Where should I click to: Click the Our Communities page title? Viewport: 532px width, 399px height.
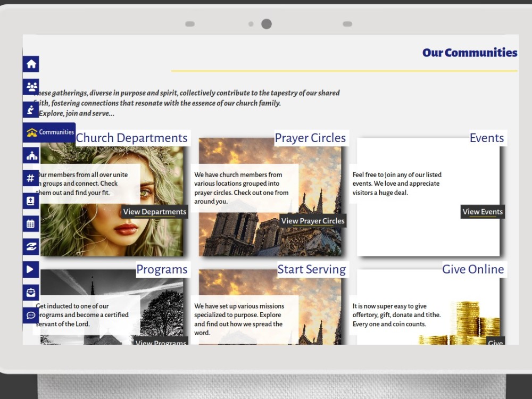470,53
